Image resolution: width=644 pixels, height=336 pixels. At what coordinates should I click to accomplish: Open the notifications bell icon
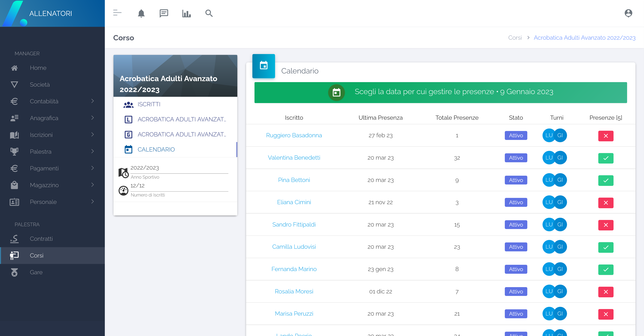(x=141, y=13)
